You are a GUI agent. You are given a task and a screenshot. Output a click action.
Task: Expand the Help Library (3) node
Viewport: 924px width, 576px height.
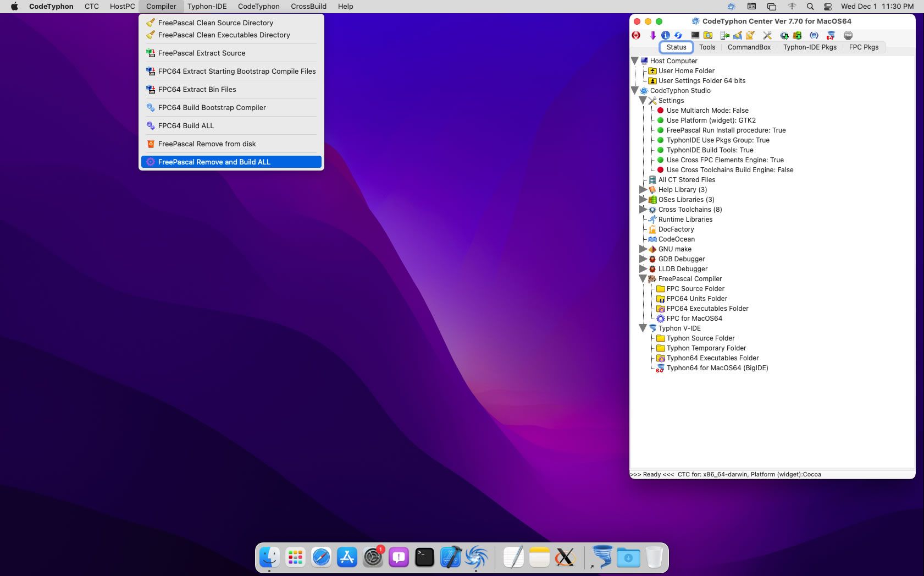(x=643, y=189)
